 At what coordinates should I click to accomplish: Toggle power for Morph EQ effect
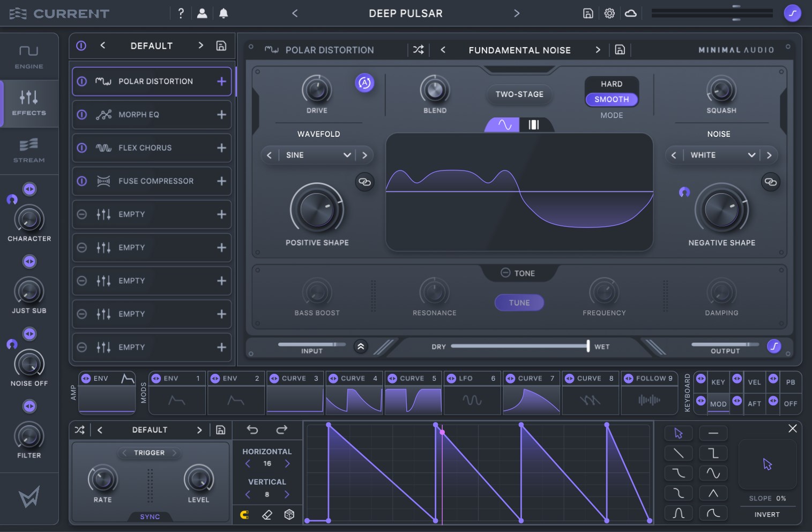(82, 115)
